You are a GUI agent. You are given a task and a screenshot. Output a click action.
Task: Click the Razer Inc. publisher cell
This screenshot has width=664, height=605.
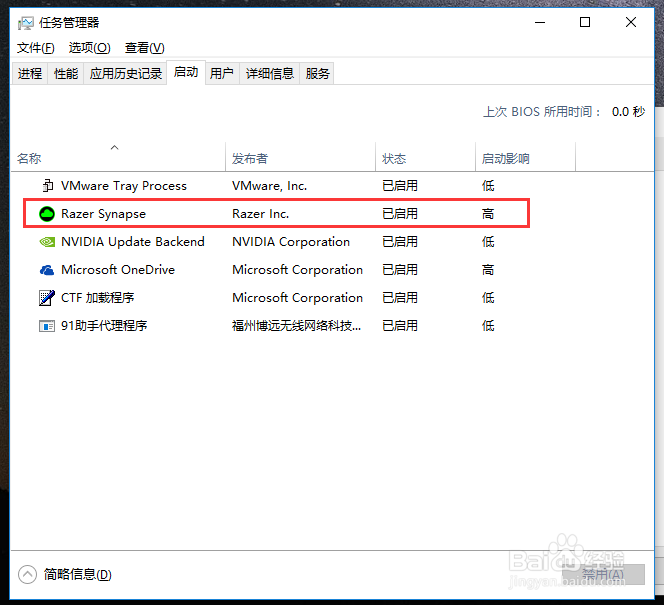tap(260, 214)
